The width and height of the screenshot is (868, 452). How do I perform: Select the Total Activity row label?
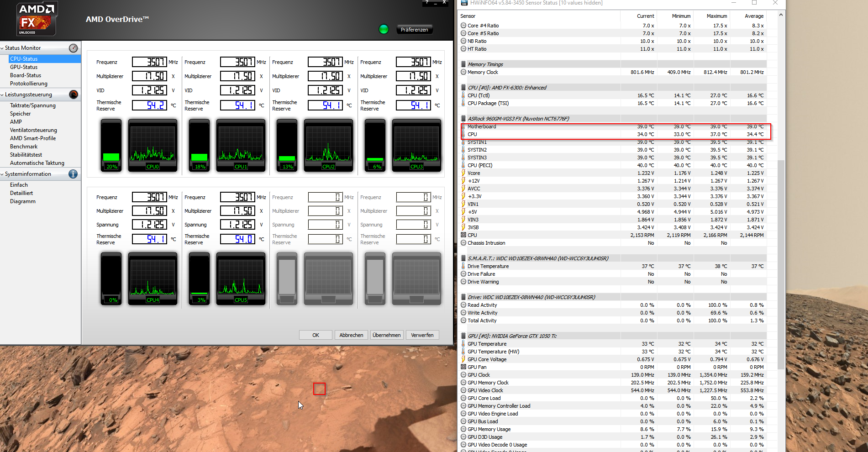point(482,321)
